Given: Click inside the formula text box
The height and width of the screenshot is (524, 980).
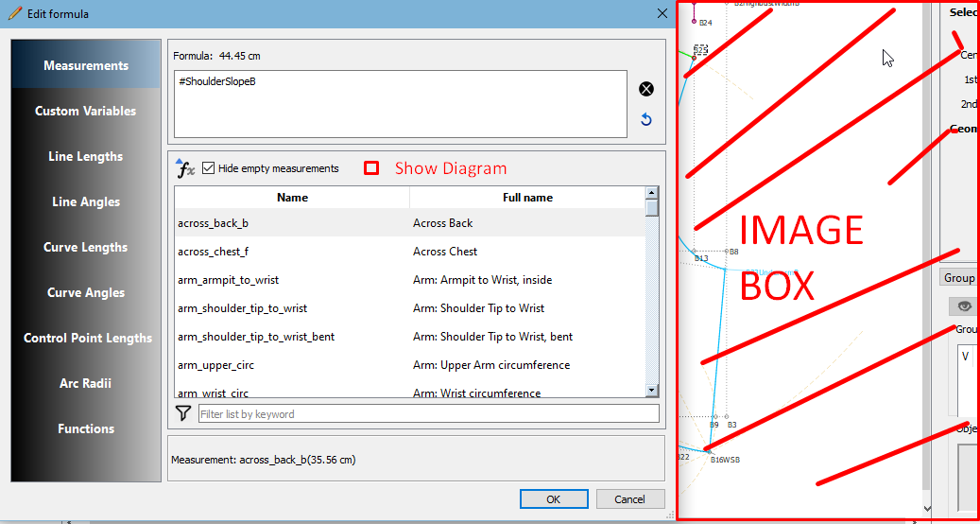Looking at the screenshot, I should tap(400, 104).
